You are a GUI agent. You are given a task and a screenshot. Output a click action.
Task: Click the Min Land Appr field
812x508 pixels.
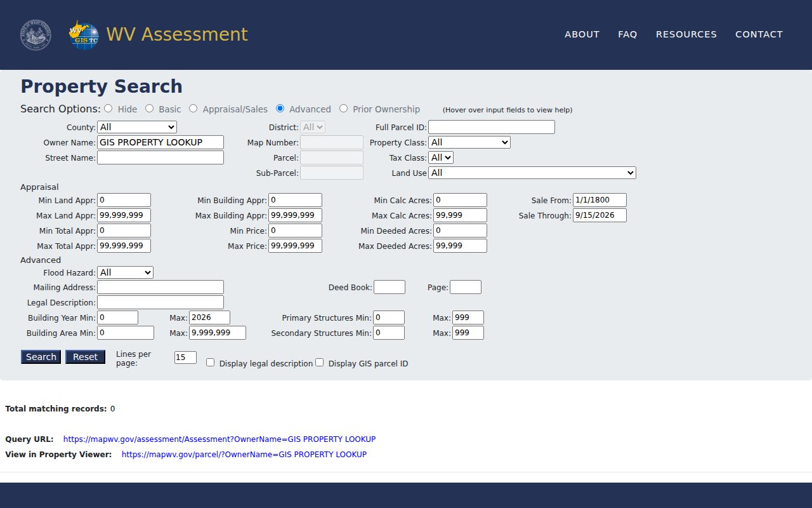click(124, 200)
